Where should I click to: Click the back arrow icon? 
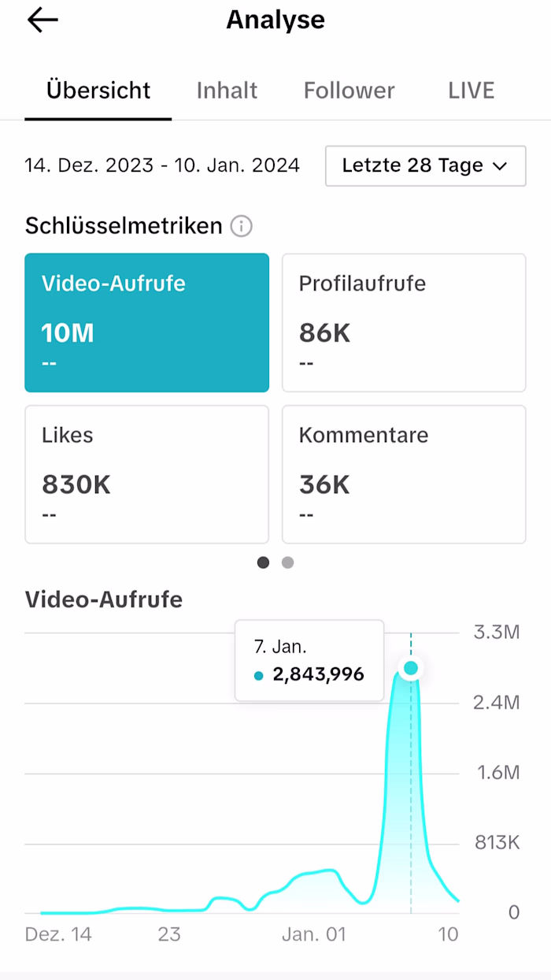coord(42,20)
